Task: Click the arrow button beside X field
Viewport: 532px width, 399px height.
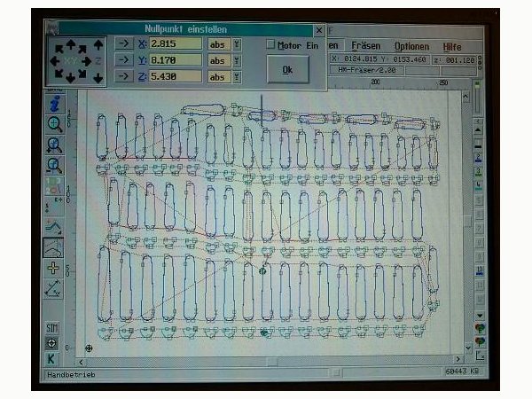Action: 127,43
